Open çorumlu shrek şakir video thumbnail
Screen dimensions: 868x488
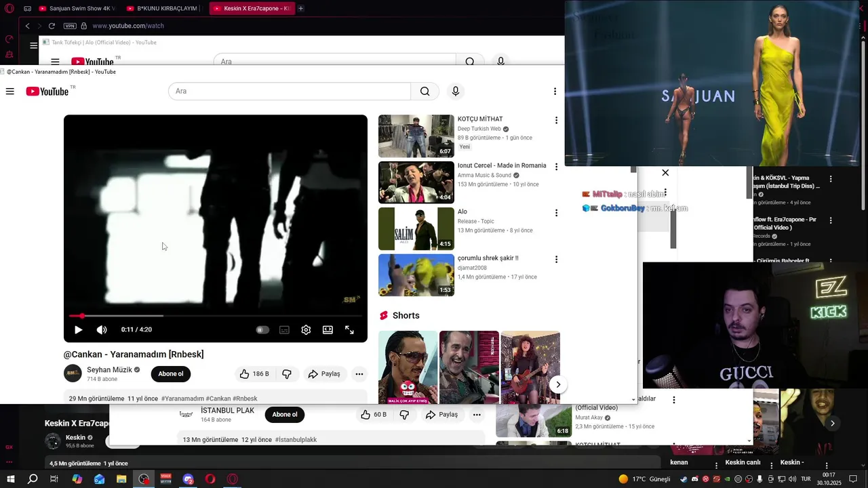pos(416,275)
